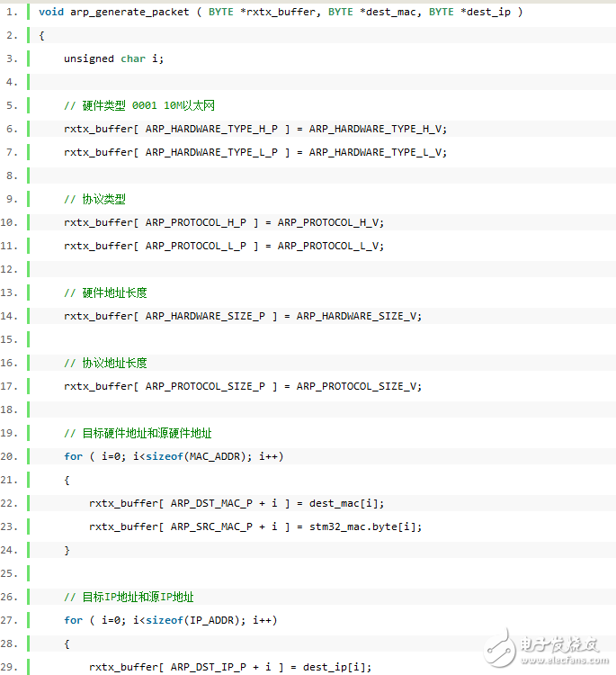
Task: Click stm32_mac.byte[i] on line 23
Action: tap(363, 526)
